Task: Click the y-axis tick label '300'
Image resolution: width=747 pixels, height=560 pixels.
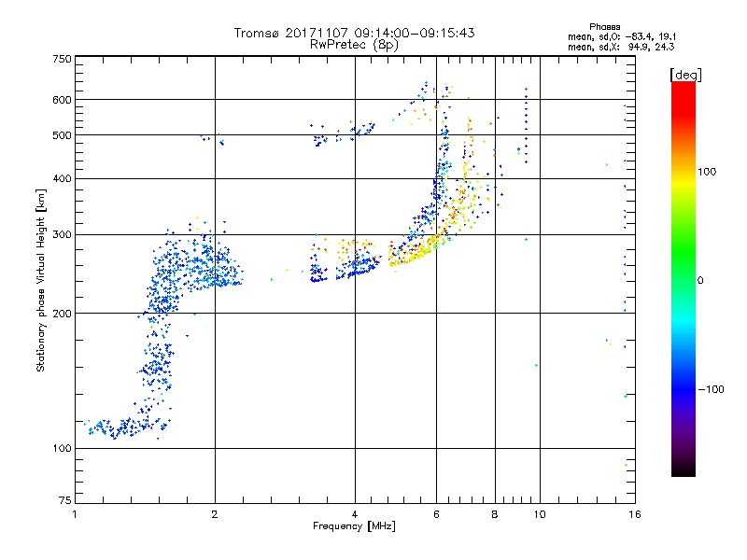Action: 62,235
